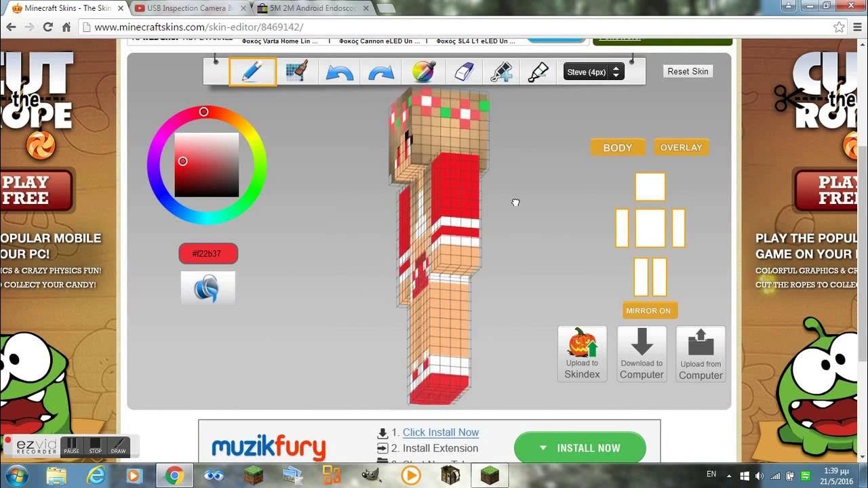Viewport: 868px width, 488px height.
Task: Toggle head part visibility
Action: [x=650, y=186]
